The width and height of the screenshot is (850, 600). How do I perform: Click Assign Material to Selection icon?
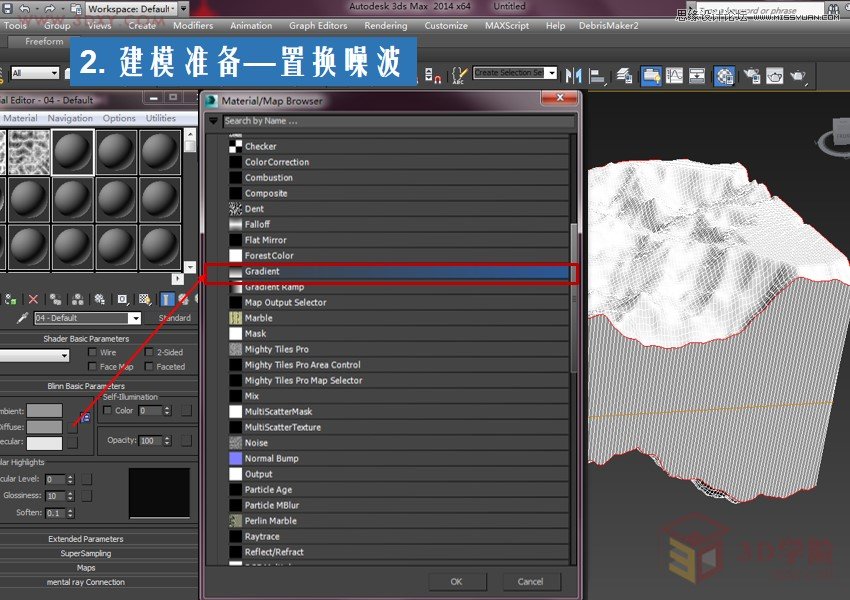point(11,299)
